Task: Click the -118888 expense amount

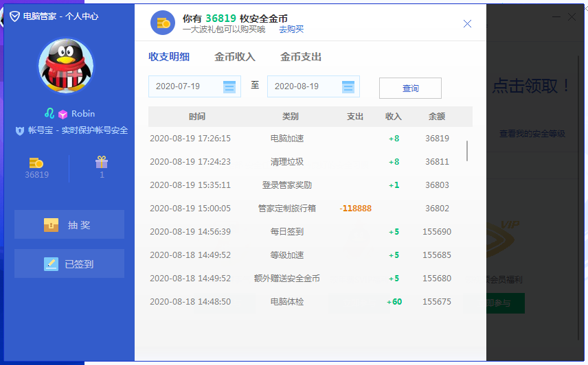Action: pyautogui.click(x=356, y=209)
